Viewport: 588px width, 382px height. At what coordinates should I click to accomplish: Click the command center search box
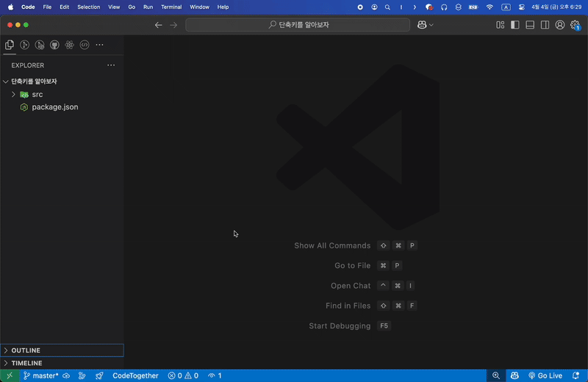tap(298, 25)
